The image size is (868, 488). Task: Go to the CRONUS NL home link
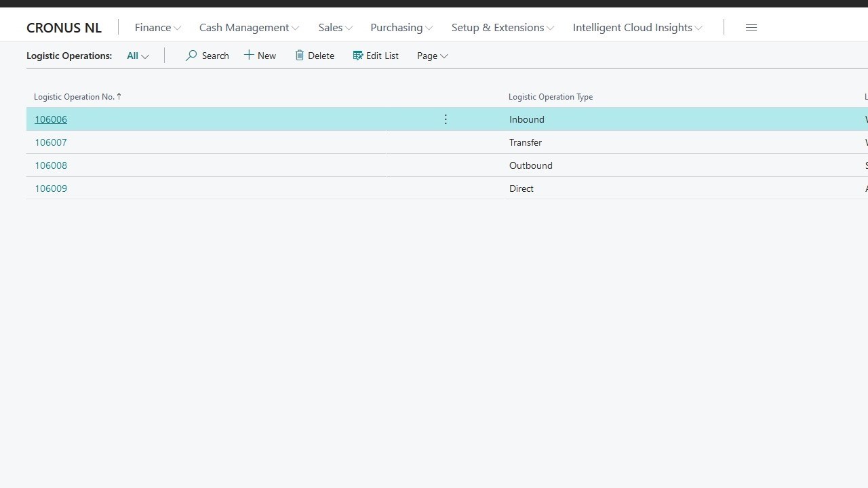coord(64,28)
